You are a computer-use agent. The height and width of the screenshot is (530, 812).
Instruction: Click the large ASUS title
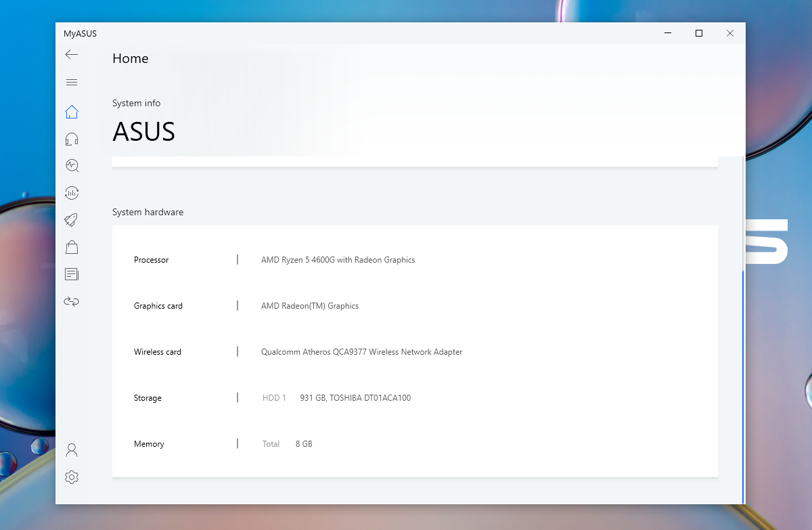point(143,131)
